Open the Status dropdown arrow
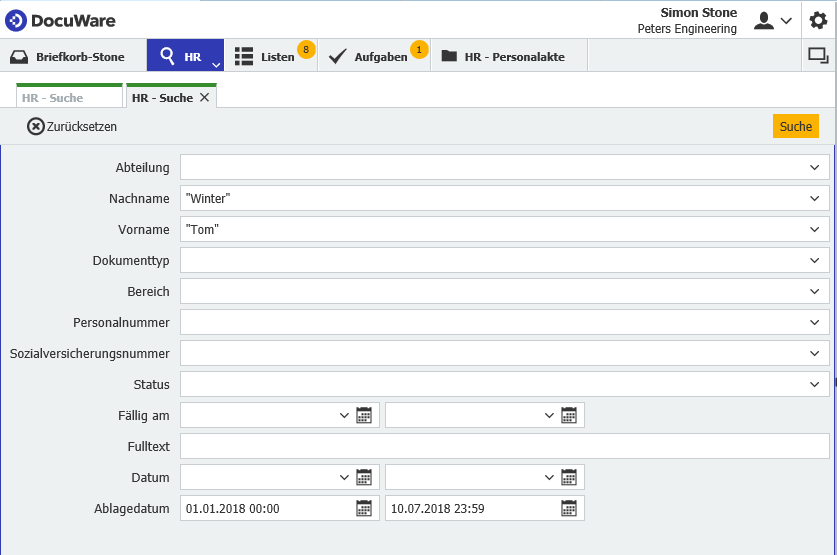 (814, 384)
